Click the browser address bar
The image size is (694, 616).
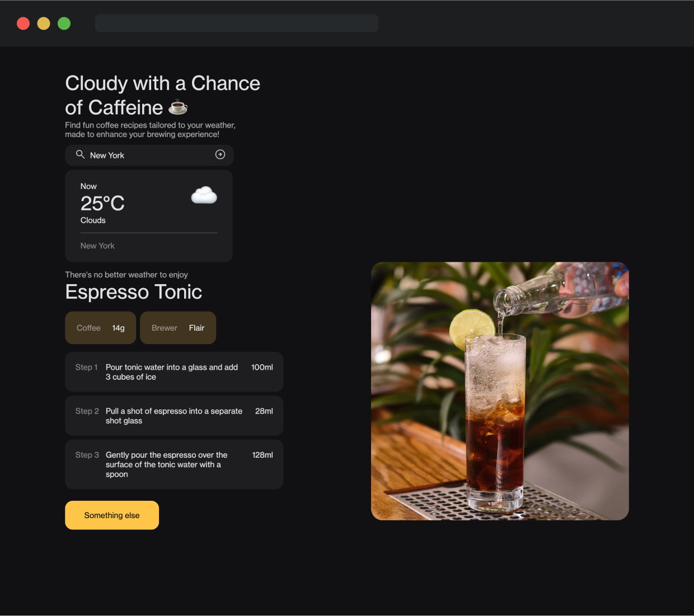coord(237,23)
